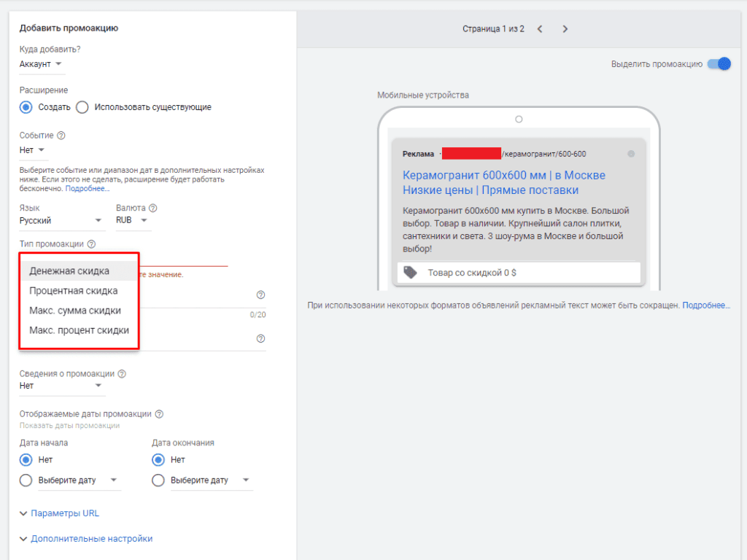Expand Дополнительные настройки section
Viewport: 747px width, 560px height.
[86, 539]
